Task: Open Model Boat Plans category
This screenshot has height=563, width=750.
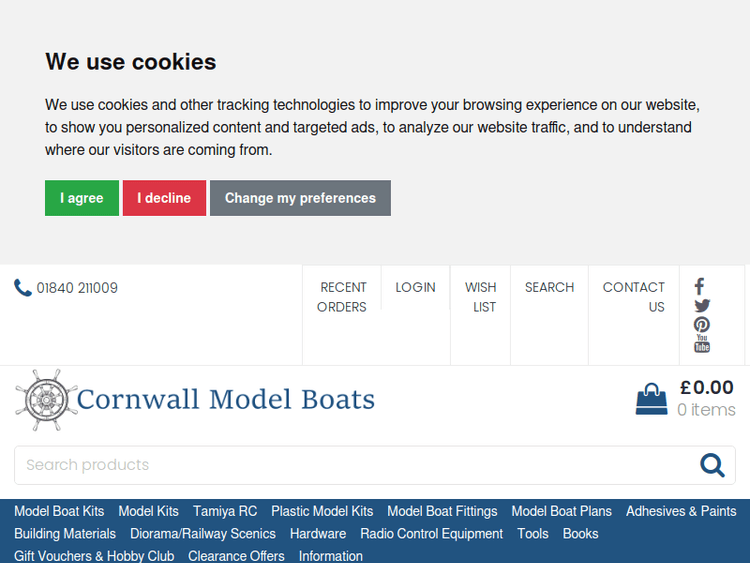Action: [x=562, y=511]
